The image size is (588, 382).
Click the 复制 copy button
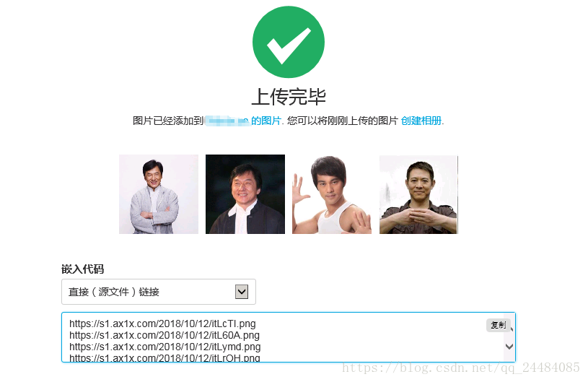(499, 325)
